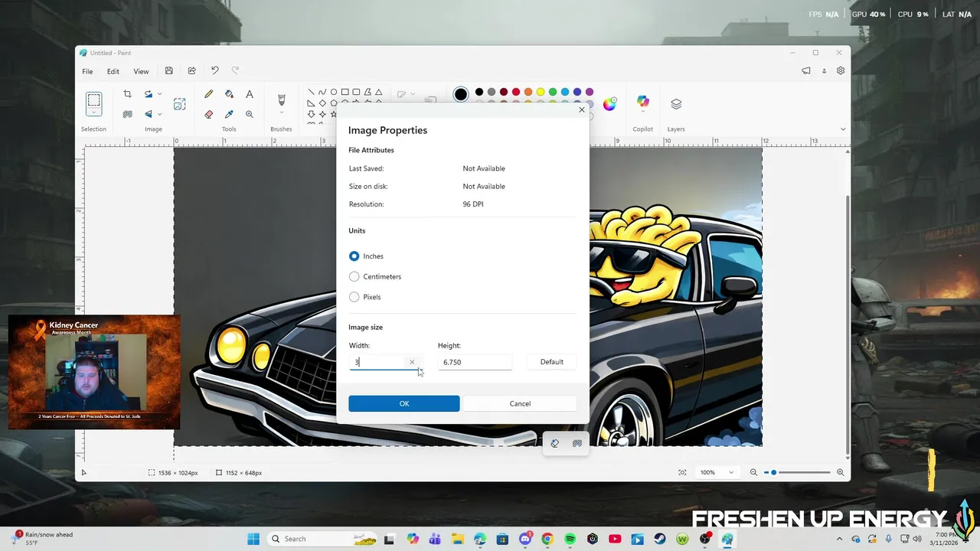Open the Layers panel icon
The image size is (980, 551).
point(676,103)
